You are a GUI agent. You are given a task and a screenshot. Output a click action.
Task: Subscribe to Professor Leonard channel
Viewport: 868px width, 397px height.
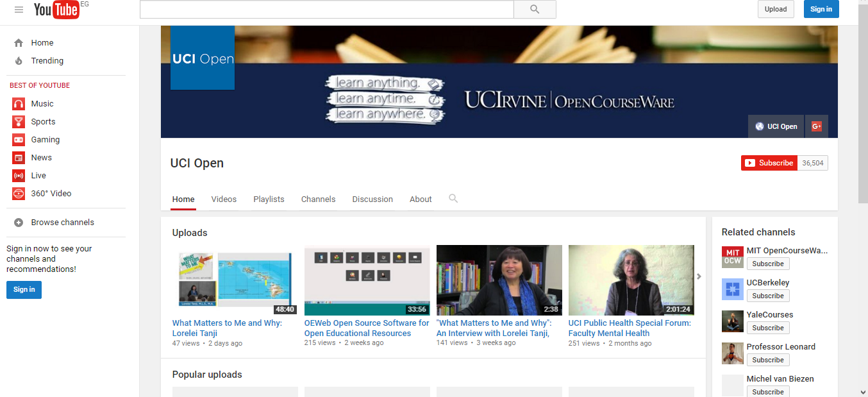[768, 360]
